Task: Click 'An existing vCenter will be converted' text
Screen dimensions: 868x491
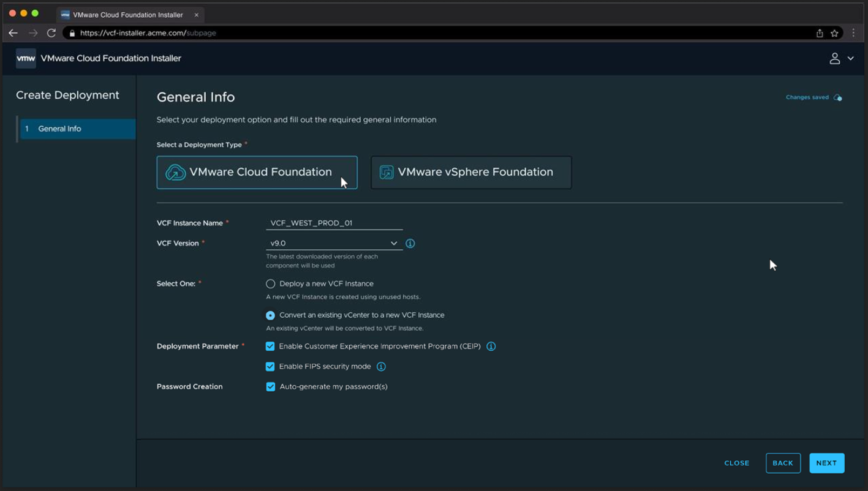Action: tap(345, 328)
